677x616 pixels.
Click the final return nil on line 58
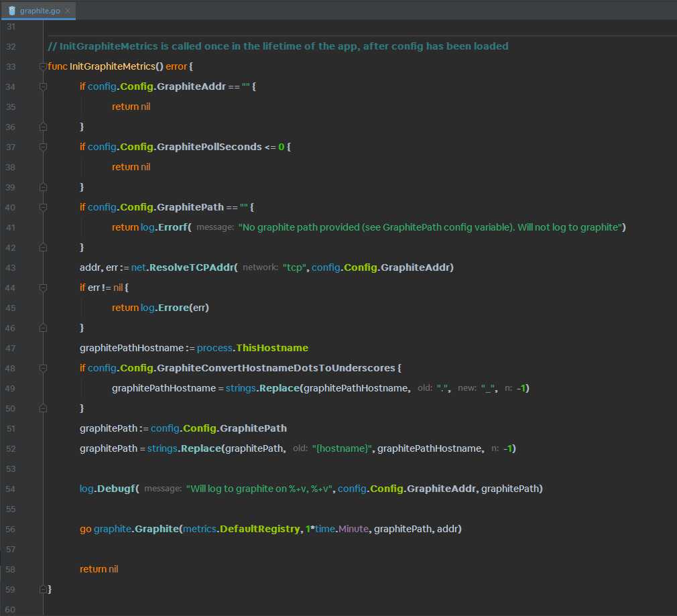(x=99, y=569)
